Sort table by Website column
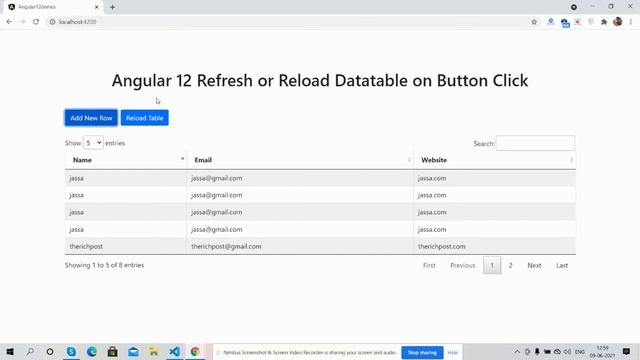This screenshot has height=360, width=640. coord(495,160)
